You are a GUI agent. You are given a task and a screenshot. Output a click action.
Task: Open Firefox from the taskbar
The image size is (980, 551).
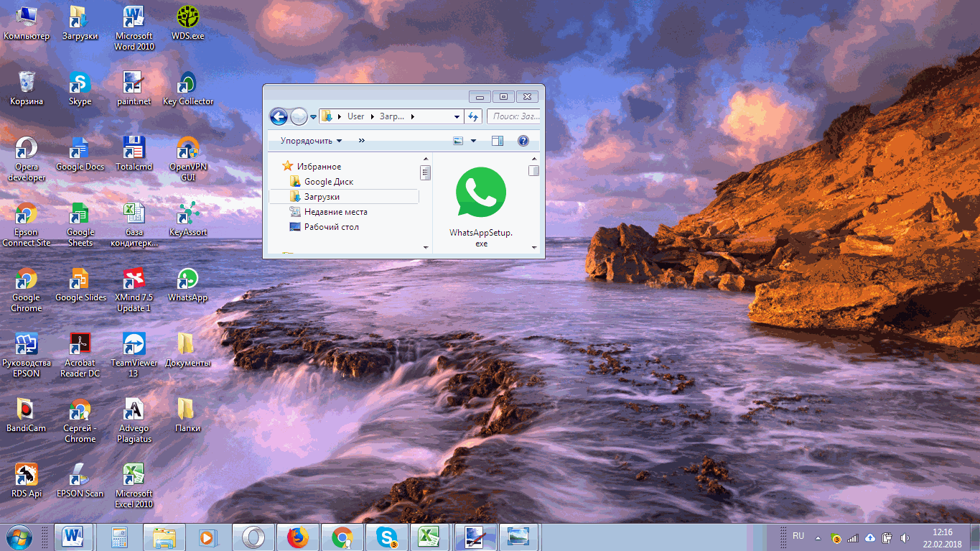[297, 537]
